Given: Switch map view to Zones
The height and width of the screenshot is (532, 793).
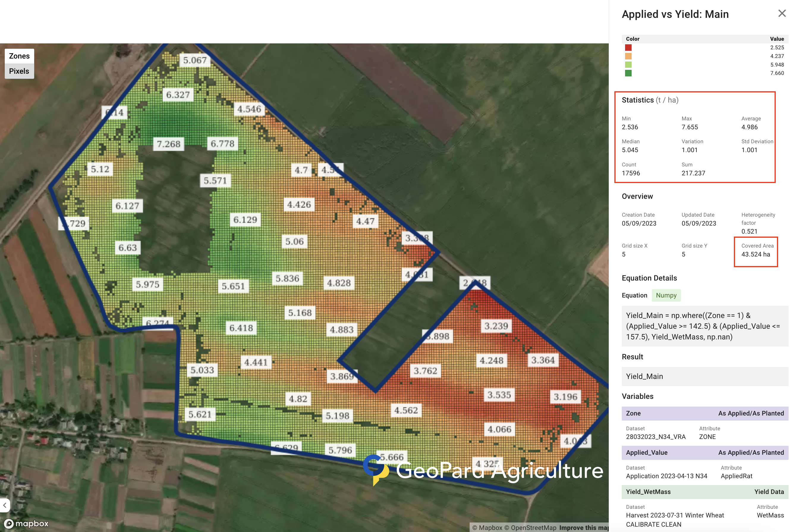Looking at the screenshot, I should click(x=19, y=56).
